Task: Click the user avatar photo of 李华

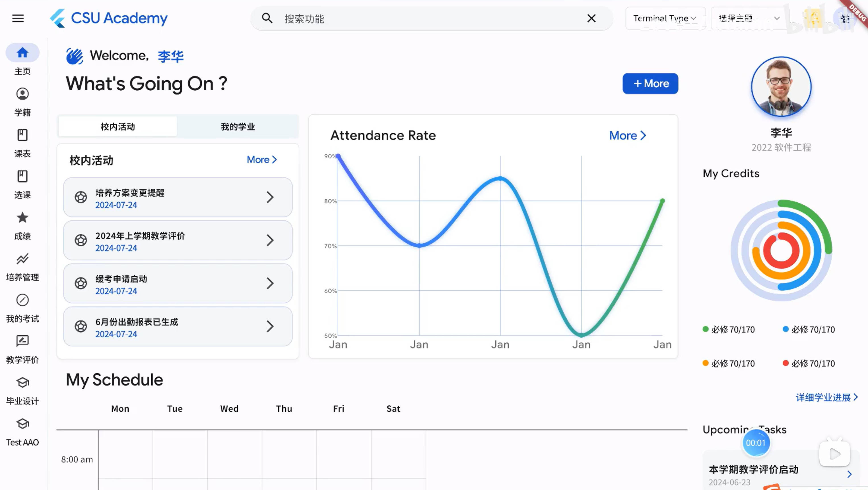Action: [x=781, y=87]
